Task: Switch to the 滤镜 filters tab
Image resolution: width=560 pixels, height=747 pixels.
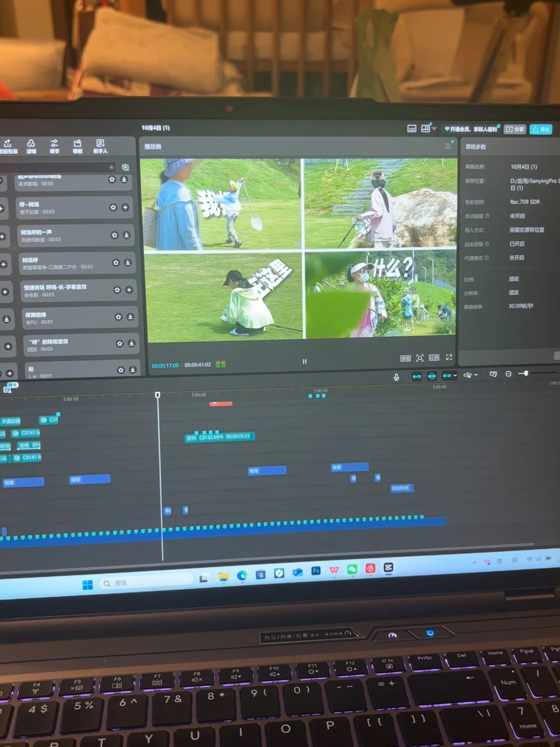Action: pos(31,146)
